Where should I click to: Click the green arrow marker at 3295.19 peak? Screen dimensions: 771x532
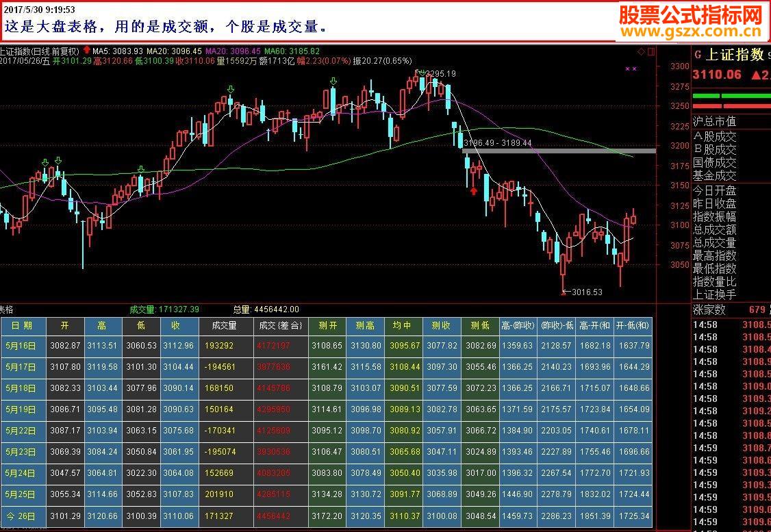[421, 73]
